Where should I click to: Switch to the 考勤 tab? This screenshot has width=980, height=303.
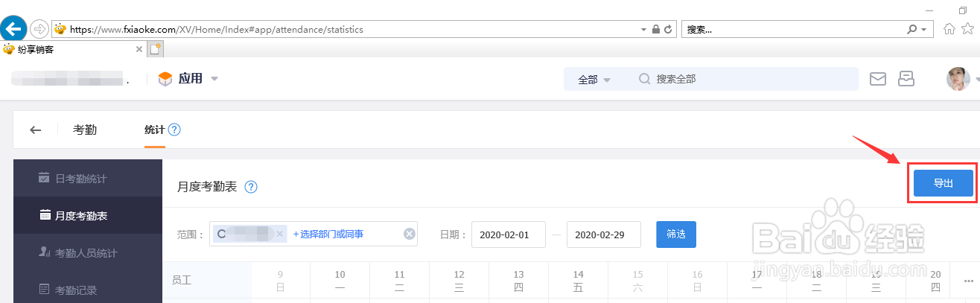coord(85,130)
